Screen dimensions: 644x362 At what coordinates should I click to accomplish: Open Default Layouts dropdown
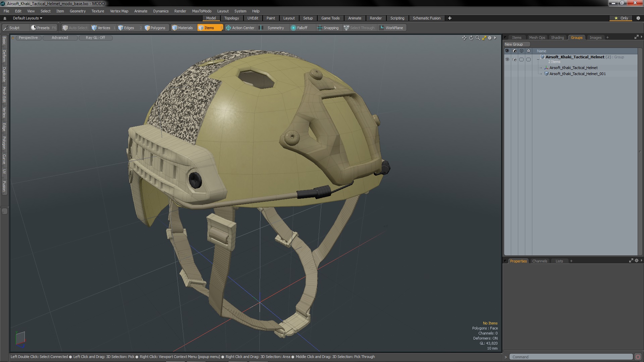coord(28,18)
